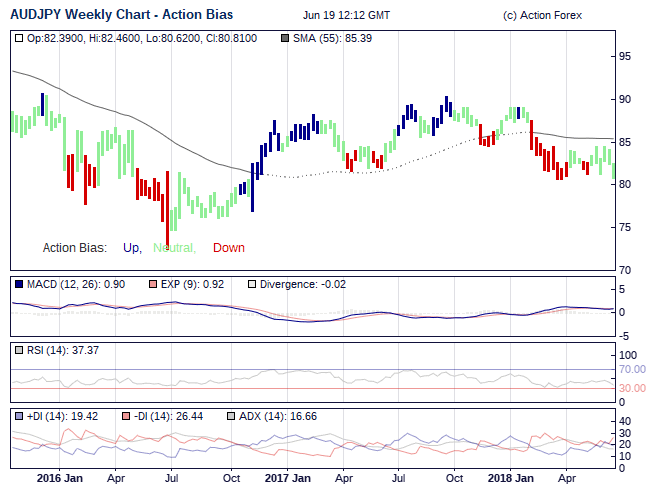Click the 30.00 RSI oversold level label

coord(632,388)
